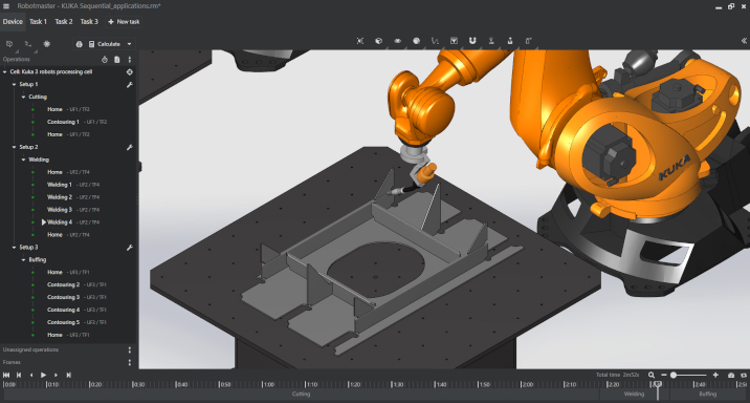Open the Frames section options menu
Viewport: 750px width, 403px height.
130,362
